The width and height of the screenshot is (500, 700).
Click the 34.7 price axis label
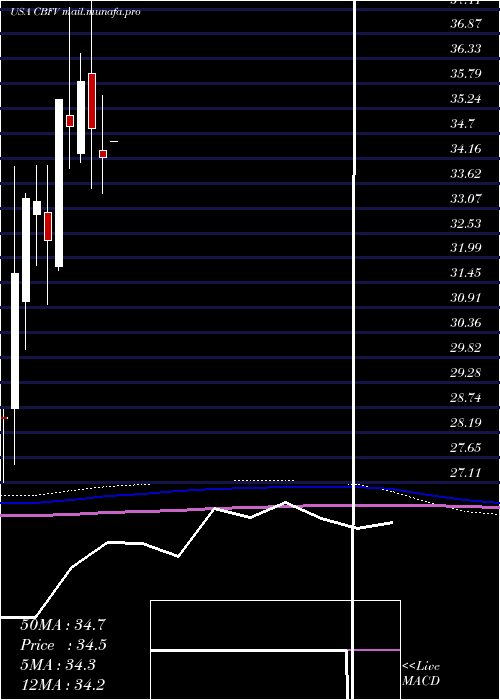(462, 123)
